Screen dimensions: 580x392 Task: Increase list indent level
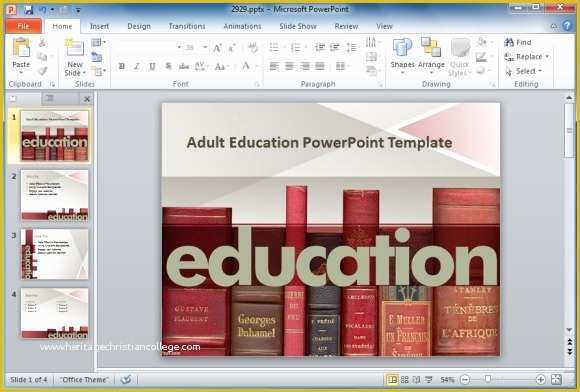click(x=335, y=47)
